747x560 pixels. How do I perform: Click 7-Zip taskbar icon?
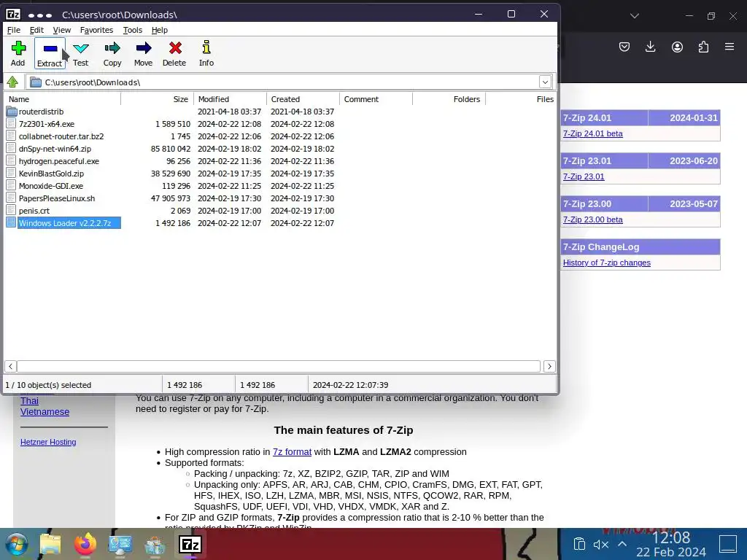[190, 544]
